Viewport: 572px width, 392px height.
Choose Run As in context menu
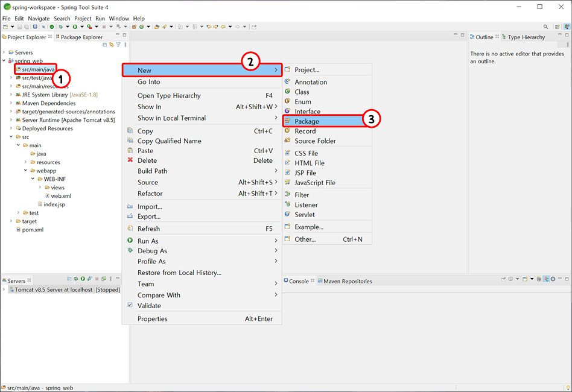pyautogui.click(x=202, y=241)
